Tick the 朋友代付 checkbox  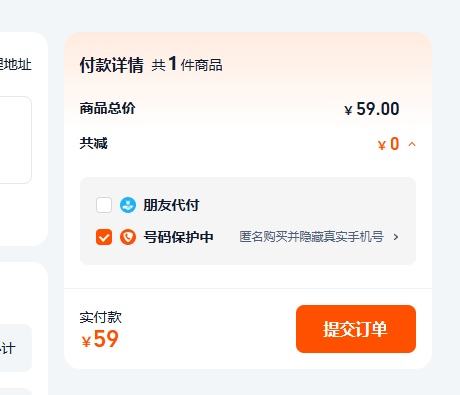pyautogui.click(x=104, y=205)
